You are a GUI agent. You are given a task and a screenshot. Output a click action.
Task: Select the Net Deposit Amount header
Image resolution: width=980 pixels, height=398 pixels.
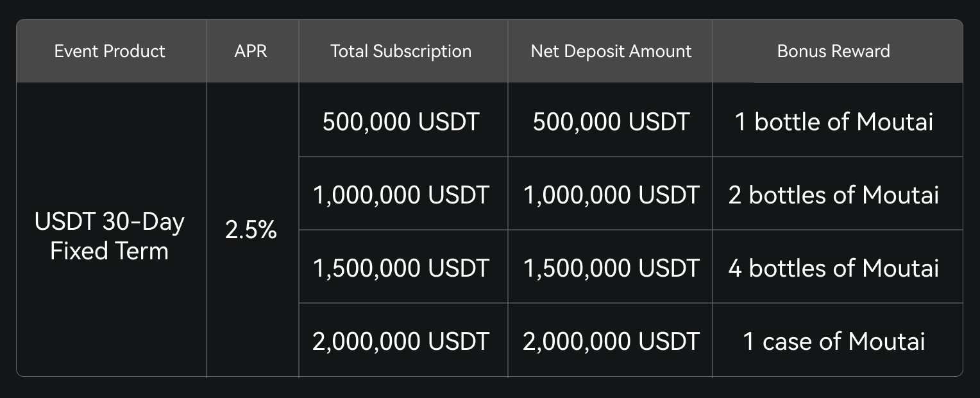[611, 51]
